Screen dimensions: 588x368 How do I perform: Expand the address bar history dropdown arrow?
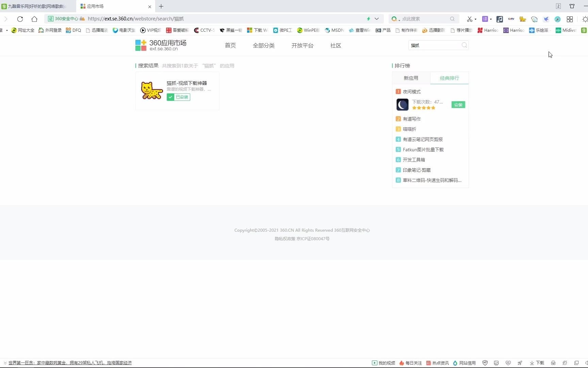(x=377, y=19)
